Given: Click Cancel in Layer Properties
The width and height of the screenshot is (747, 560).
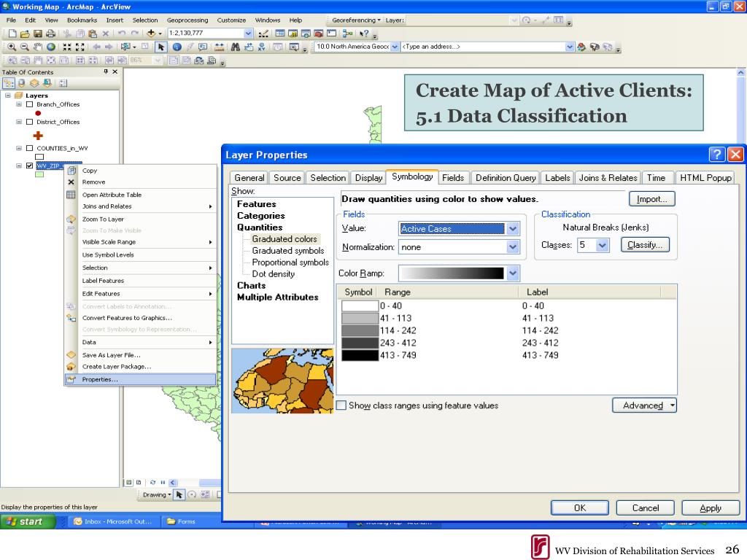Looking at the screenshot, I should [x=646, y=507].
